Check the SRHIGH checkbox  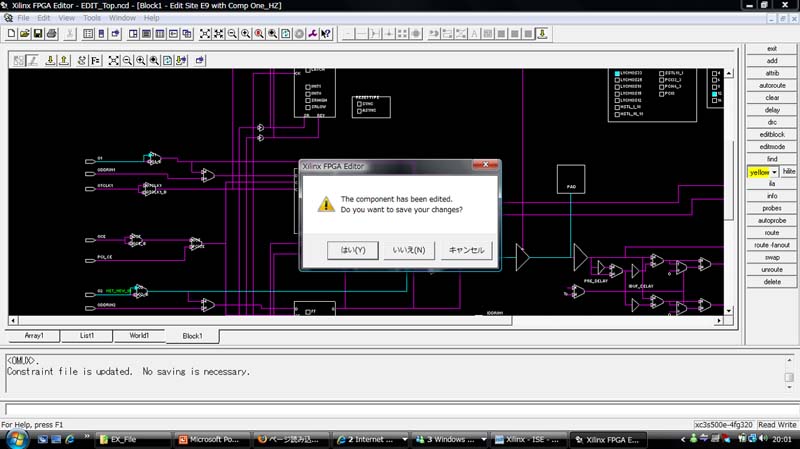point(308,101)
